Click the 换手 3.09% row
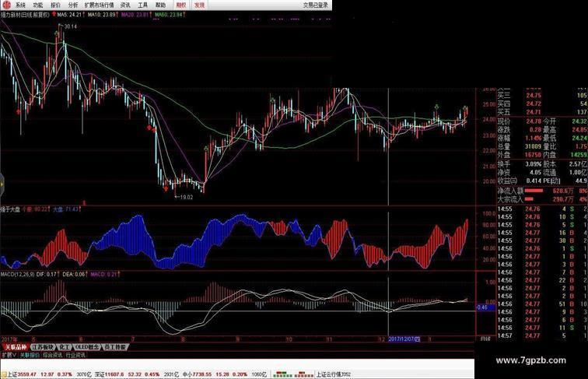This screenshot has height=379, width=588. [520, 164]
